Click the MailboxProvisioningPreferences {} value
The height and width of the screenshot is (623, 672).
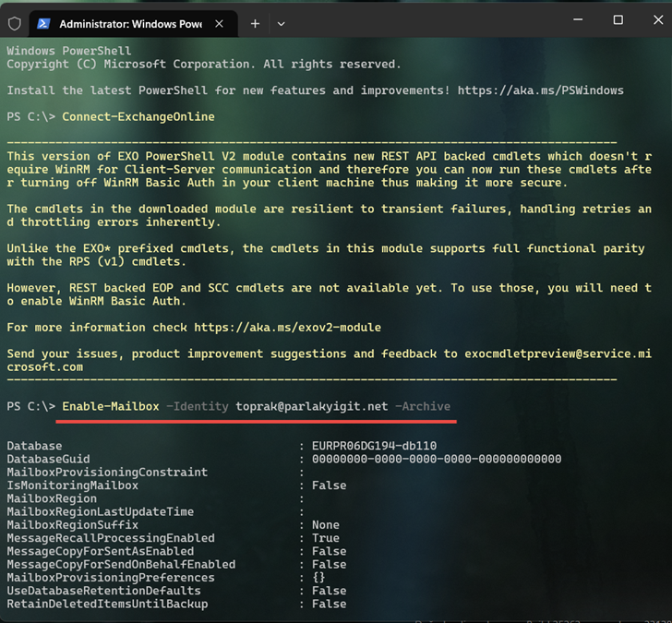pyautogui.click(x=318, y=578)
